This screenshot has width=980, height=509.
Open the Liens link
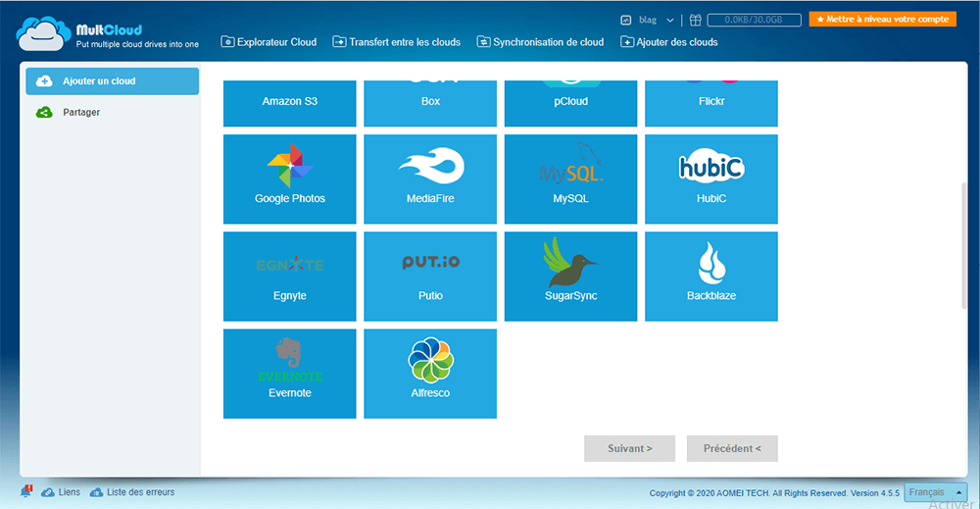click(x=61, y=492)
